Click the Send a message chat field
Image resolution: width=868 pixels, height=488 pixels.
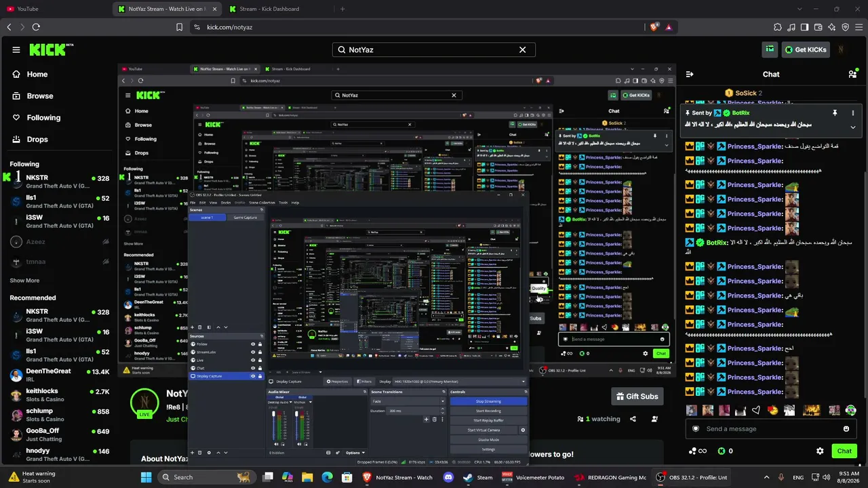[x=771, y=428]
